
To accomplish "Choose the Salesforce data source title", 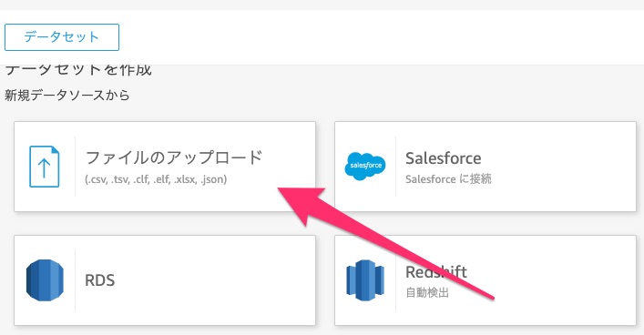I will tap(444, 158).
